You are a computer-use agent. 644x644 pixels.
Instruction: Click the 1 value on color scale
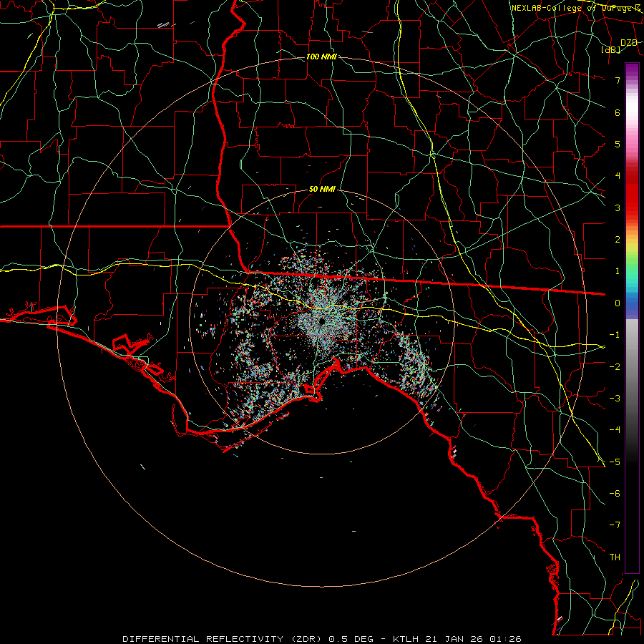618,271
